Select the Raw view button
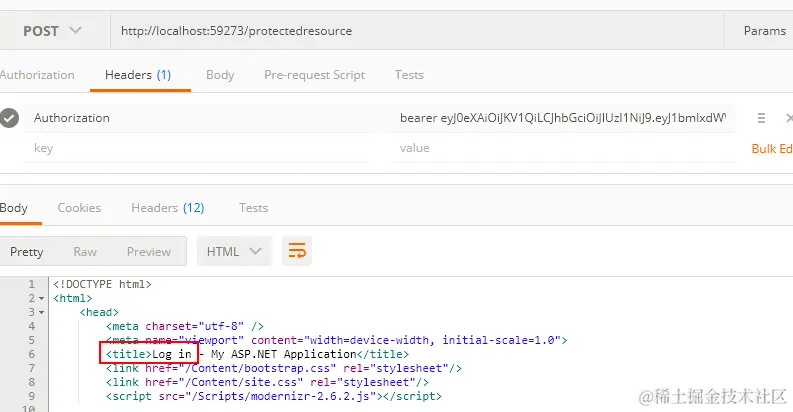Image resolution: width=793 pixels, height=412 pixels. pyautogui.click(x=85, y=252)
